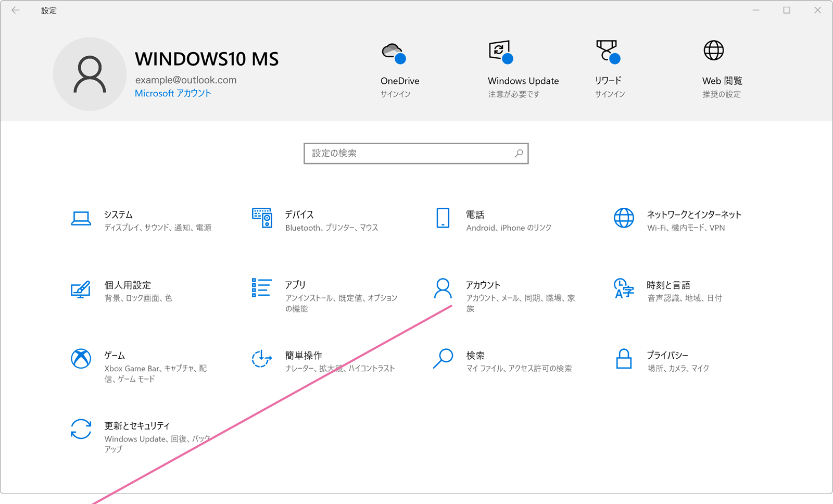
Task: Open the 簡単操作 ease of access icon
Action: click(262, 359)
